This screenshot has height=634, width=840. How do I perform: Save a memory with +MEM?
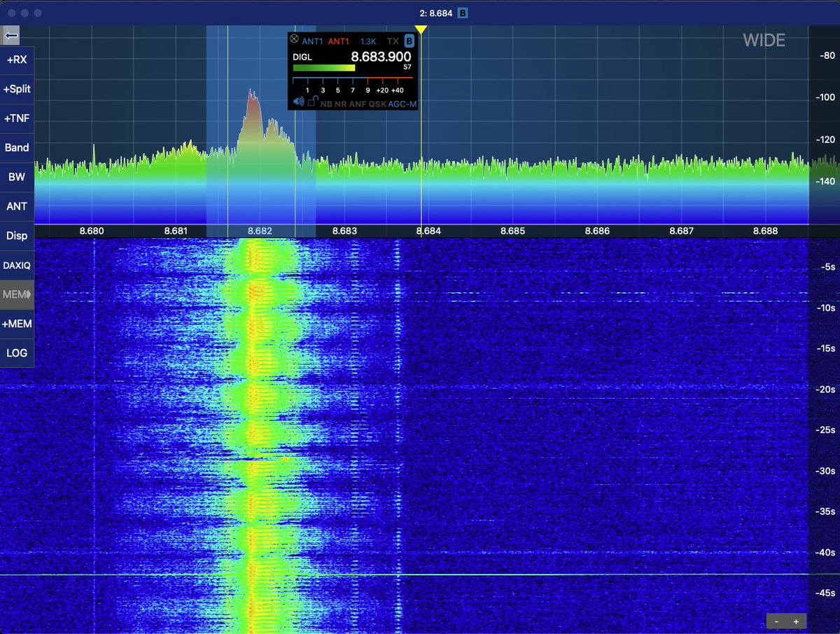click(x=17, y=324)
